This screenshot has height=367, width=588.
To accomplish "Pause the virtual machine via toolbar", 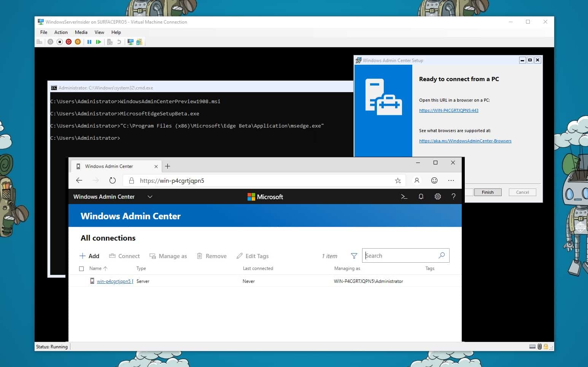I will pos(89,42).
